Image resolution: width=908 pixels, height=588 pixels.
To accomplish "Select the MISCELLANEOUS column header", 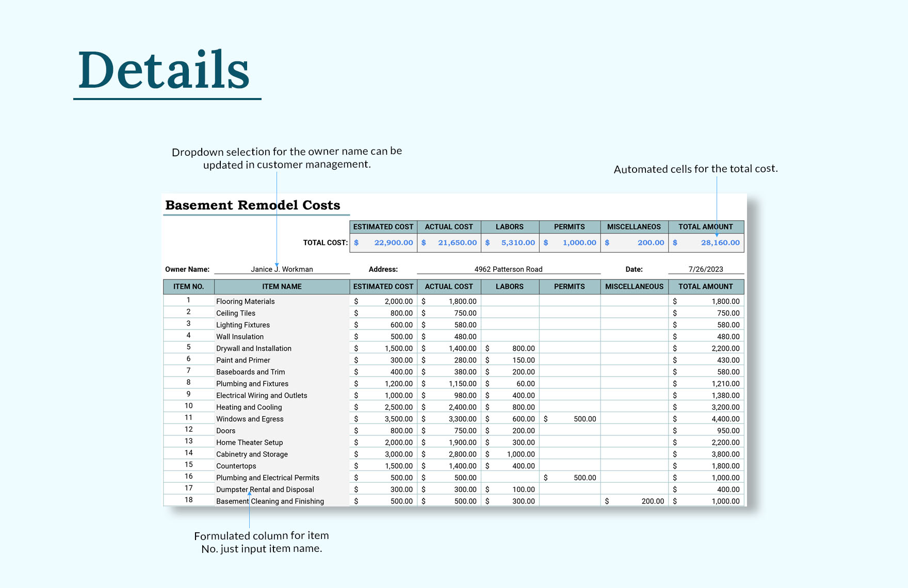I will (x=634, y=286).
